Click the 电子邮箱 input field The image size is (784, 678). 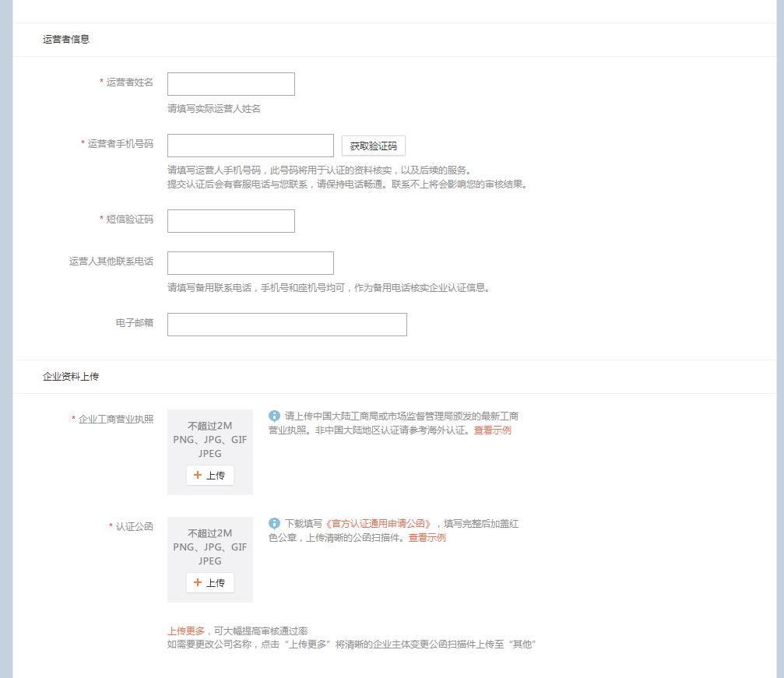tap(287, 324)
